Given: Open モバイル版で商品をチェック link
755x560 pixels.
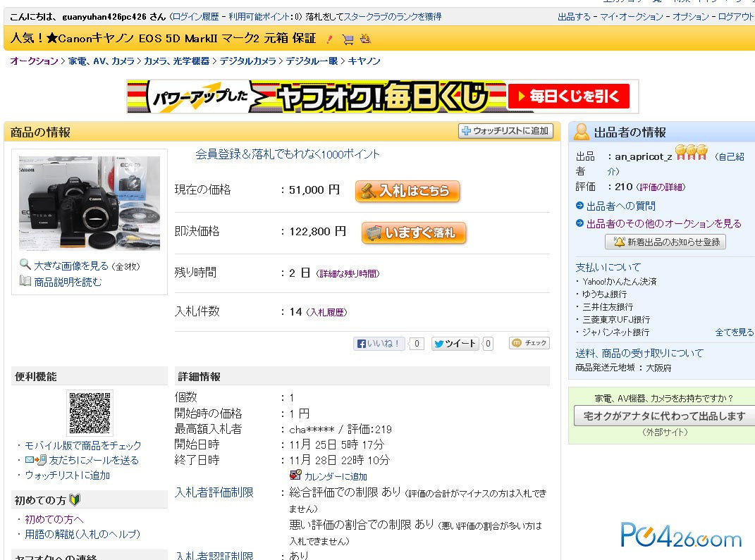Looking at the screenshot, I should point(82,445).
